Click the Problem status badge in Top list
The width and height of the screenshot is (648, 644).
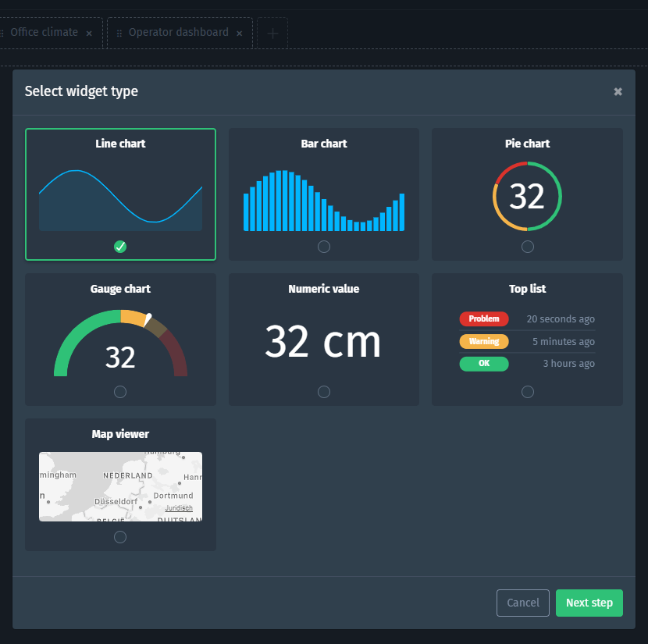[x=484, y=318]
